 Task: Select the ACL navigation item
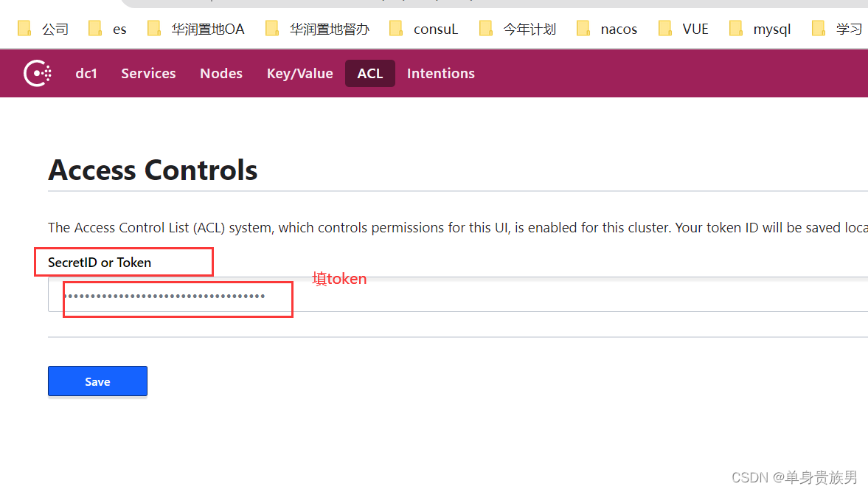point(369,73)
